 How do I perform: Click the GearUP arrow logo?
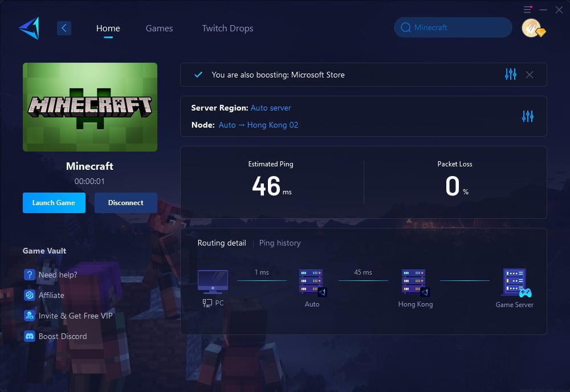point(29,28)
